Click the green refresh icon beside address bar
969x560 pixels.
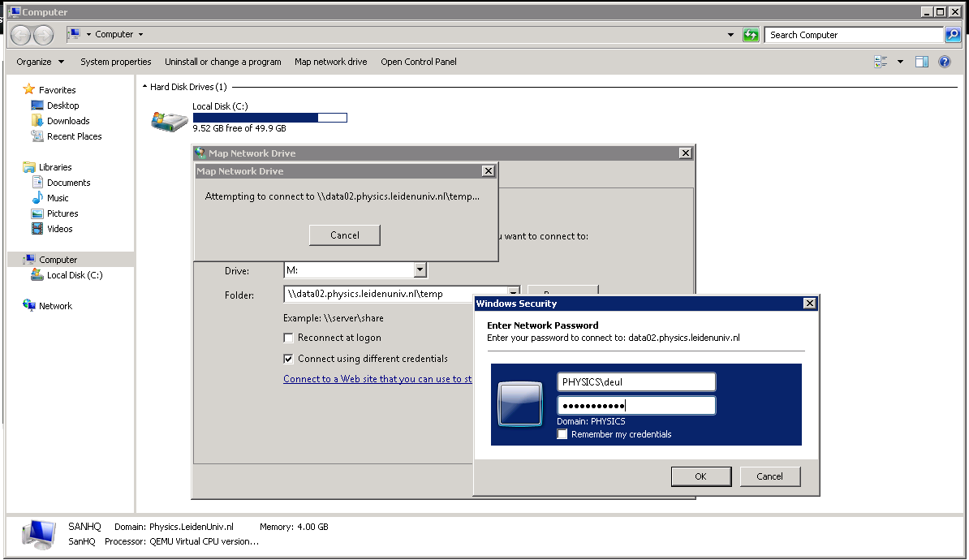[x=751, y=35]
